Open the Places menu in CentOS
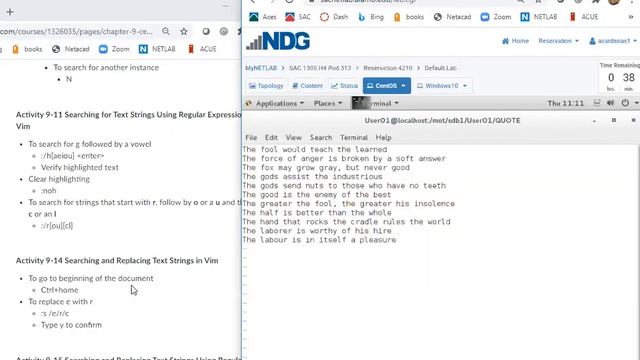The image size is (640, 360). pos(328,103)
